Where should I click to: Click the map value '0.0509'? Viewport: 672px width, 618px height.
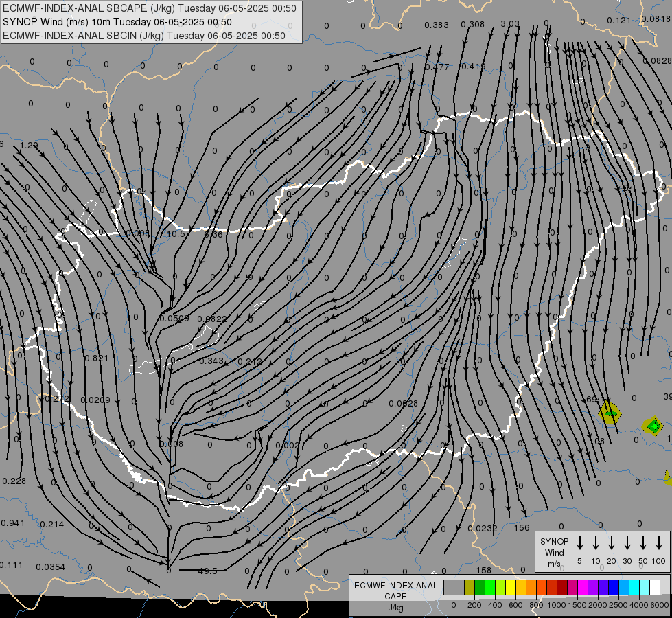[174, 318]
